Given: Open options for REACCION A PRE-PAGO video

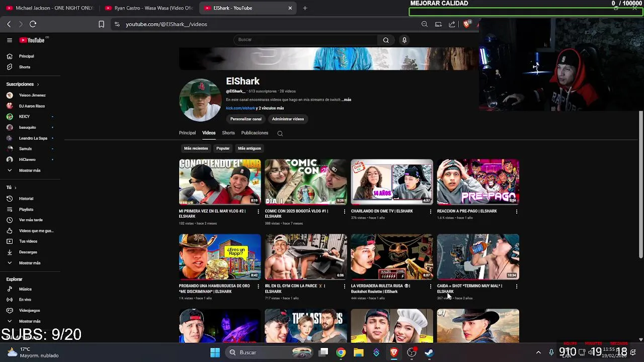Looking at the screenshot, I should pos(516,212).
